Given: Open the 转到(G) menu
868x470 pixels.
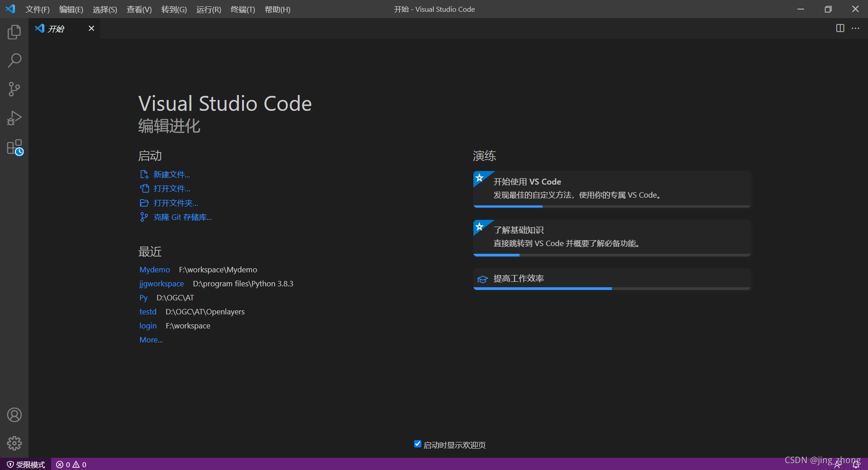Looking at the screenshot, I should tap(174, 9).
